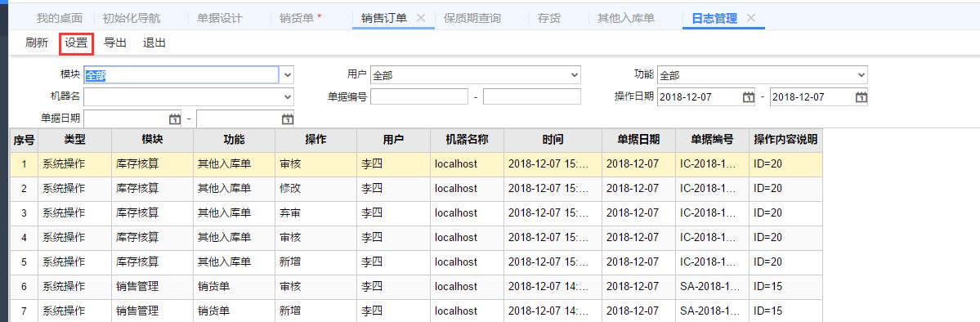
Task: Select row 6 销售管理 module cell
Action: point(153,286)
